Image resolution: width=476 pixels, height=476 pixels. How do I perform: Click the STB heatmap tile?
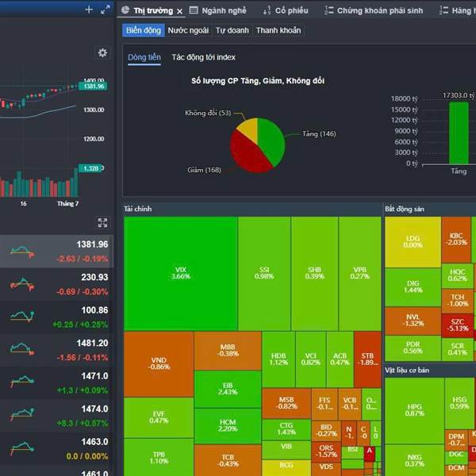click(367, 359)
